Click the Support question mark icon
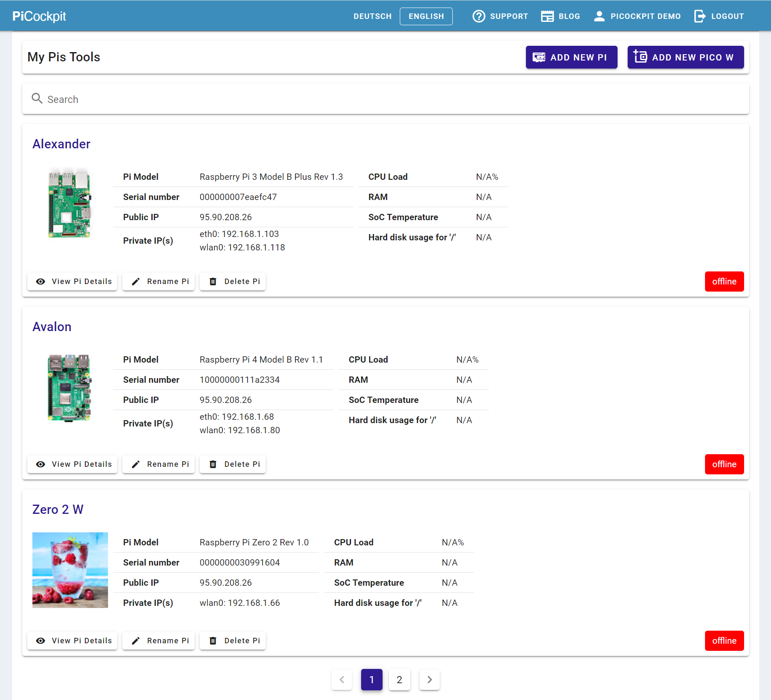 478,16
